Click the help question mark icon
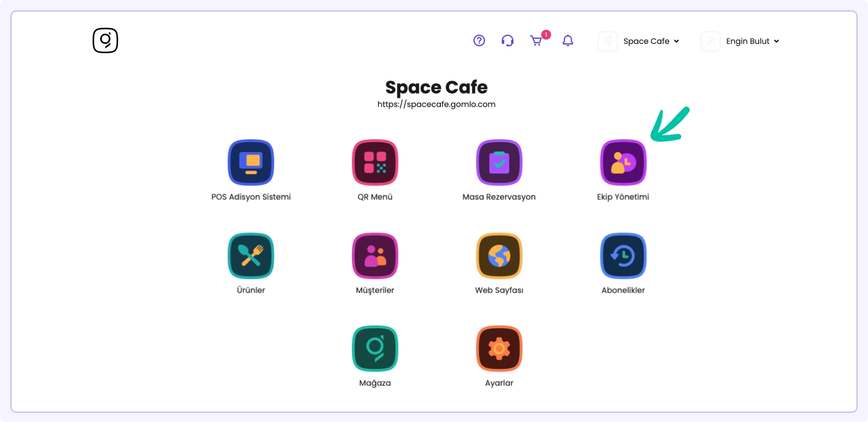The width and height of the screenshot is (868, 422). [x=479, y=40]
